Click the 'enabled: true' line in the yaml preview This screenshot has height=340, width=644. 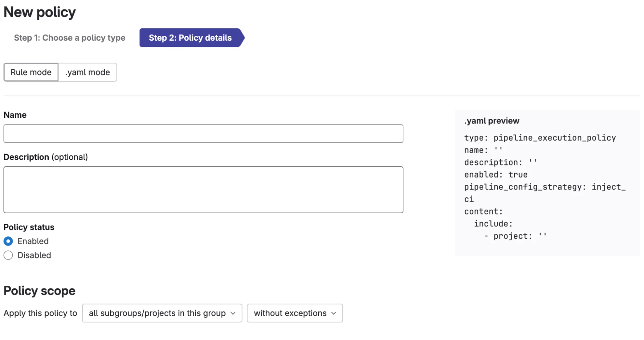(x=496, y=175)
